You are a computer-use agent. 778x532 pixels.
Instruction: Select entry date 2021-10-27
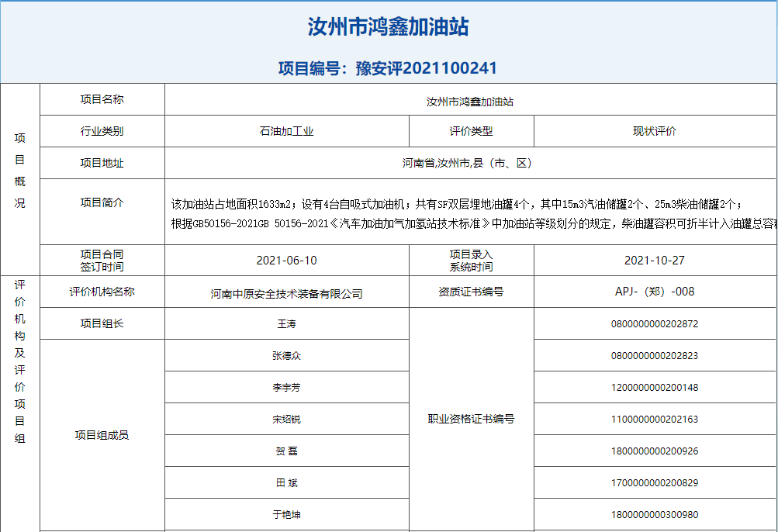[655, 261]
